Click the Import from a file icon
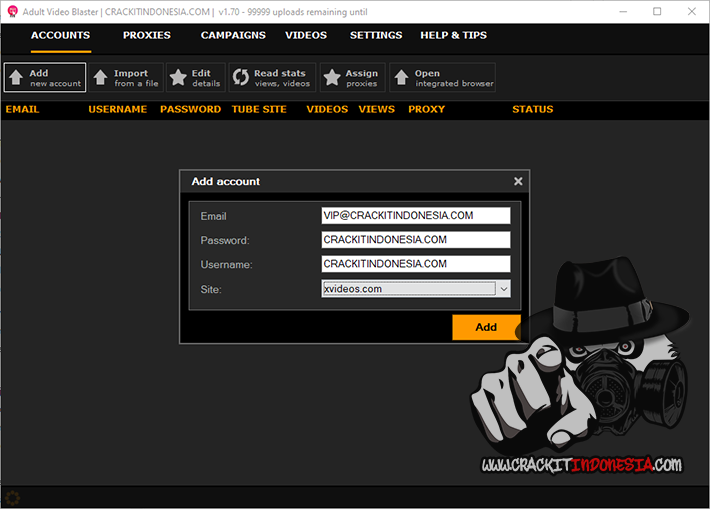Viewport: 710px width, 509px height. point(101,78)
